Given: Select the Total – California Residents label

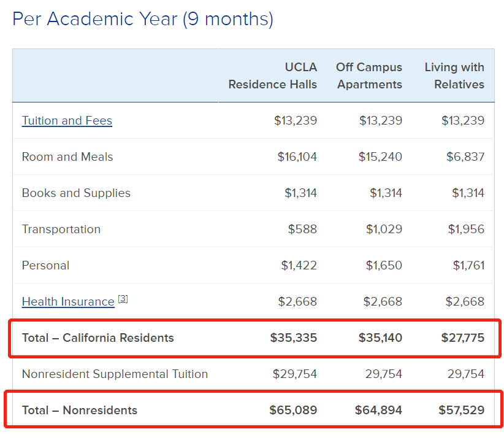Looking at the screenshot, I should click(x=97, y=338).
